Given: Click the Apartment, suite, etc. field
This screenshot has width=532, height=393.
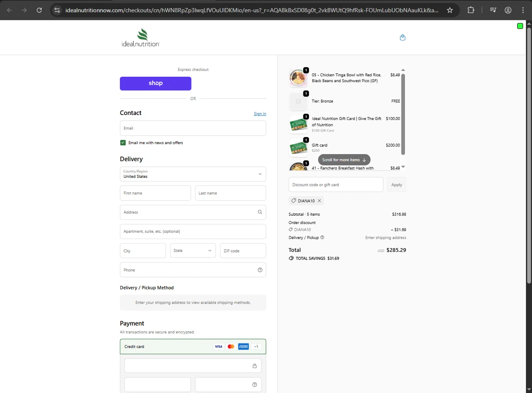Looking at the screenshot, I should pos(193,231).
